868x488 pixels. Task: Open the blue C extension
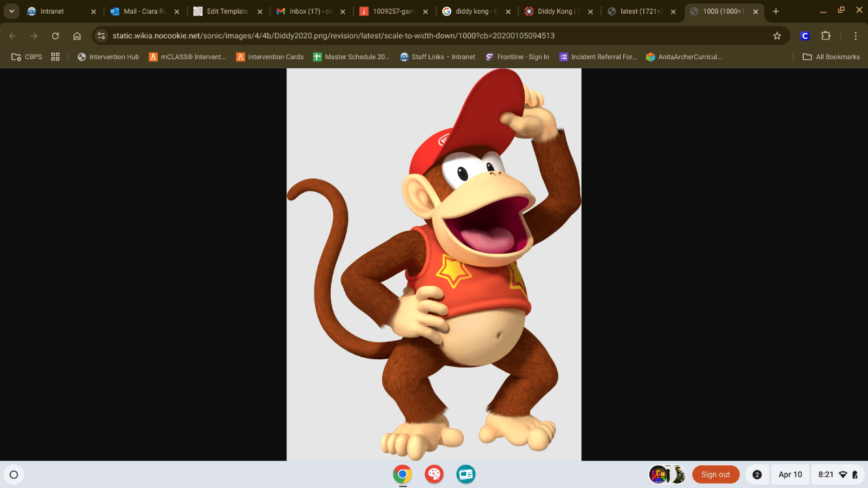pyautogui.click(x=805, y=36)
